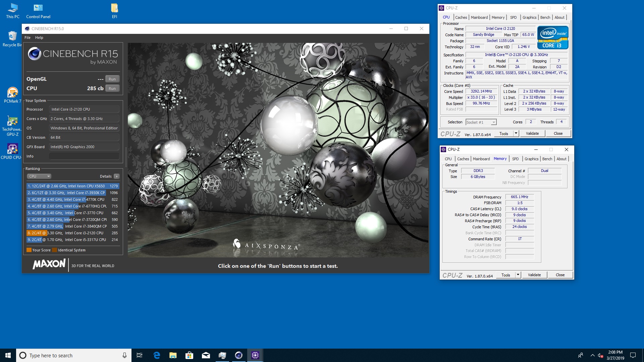
Task: Open Microsoft Edge from taskbar
Action: click(157, 355)
